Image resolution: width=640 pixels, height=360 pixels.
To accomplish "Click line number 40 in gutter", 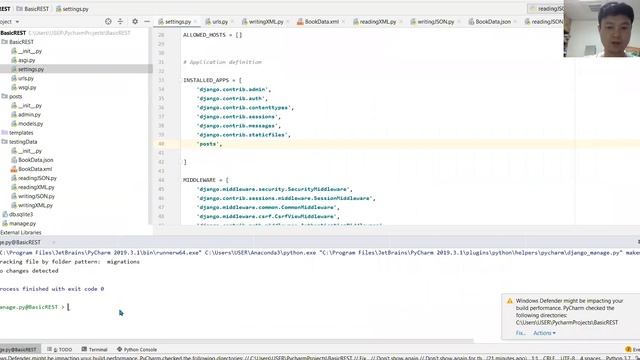I will [161, 144].
